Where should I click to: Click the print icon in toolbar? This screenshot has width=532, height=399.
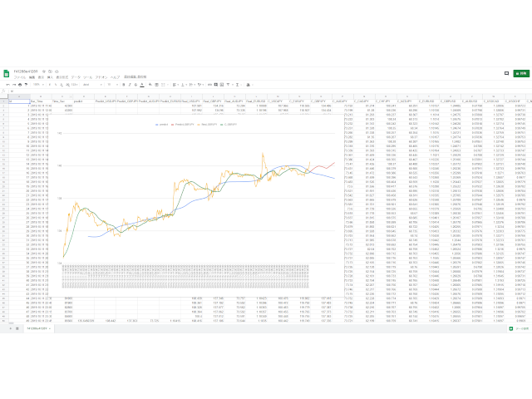tap(20, 85)
